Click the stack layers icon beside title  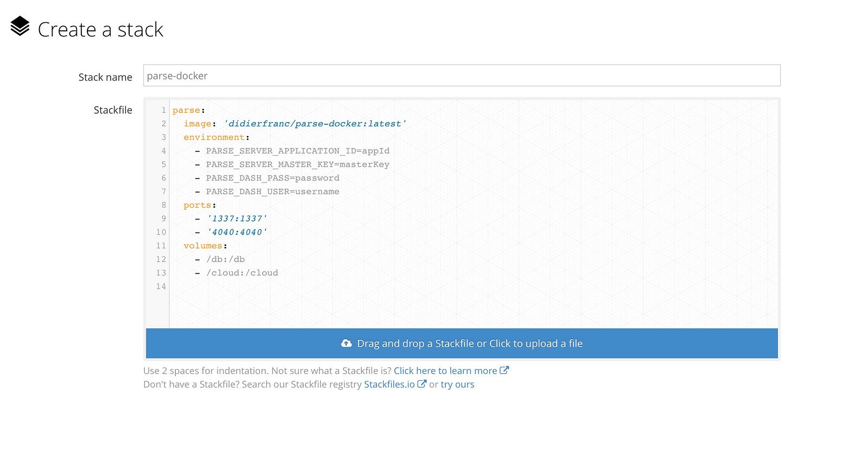point(20,27)
